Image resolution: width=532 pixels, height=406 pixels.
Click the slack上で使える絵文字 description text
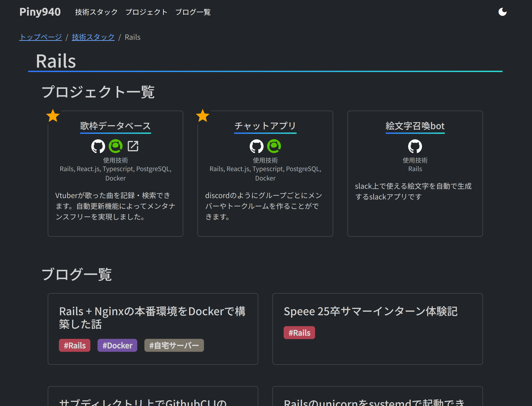click(x=413, y=191)
